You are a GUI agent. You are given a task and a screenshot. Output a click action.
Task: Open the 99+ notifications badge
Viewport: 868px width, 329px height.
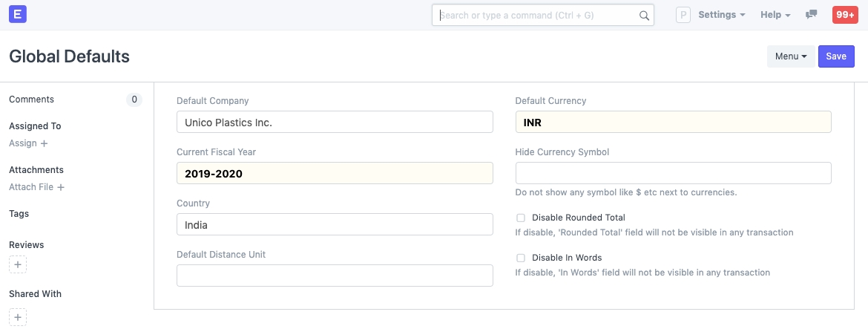coord(844,15)
